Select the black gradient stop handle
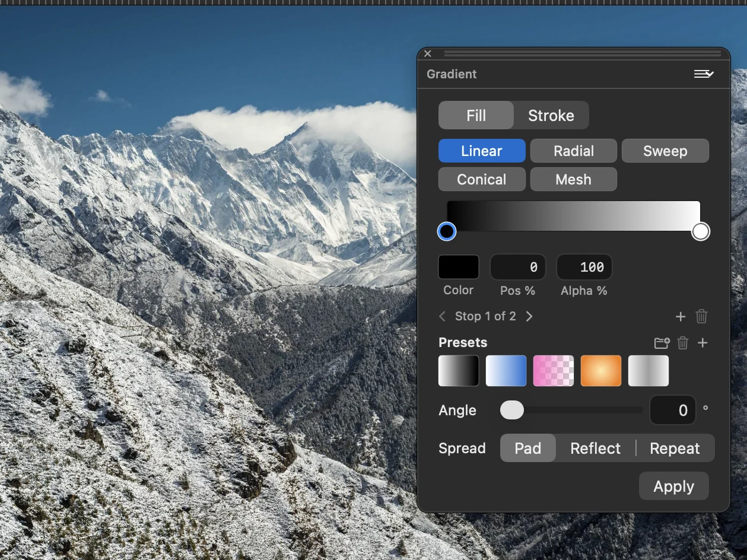747x560 pixels. point(447,231)
